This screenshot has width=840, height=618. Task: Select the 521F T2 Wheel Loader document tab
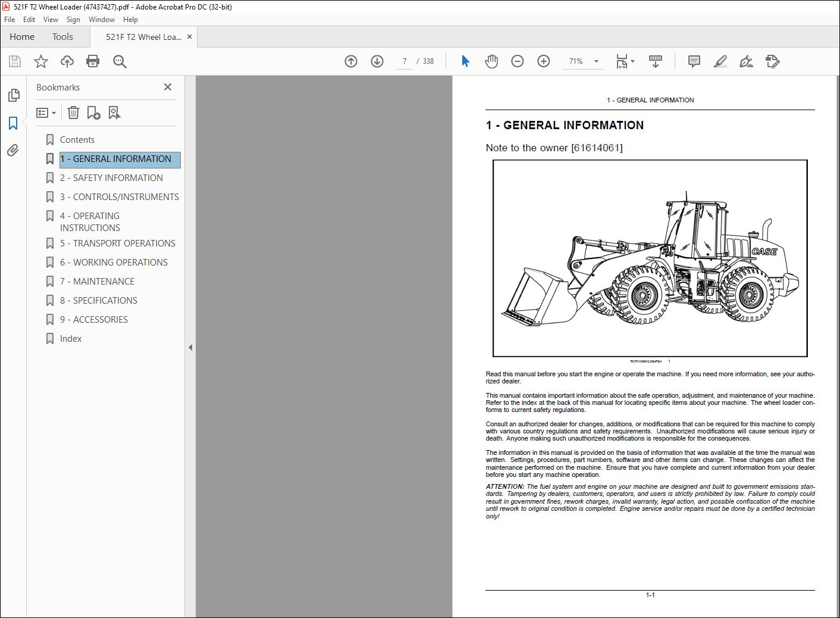click(x=143, y=37)
